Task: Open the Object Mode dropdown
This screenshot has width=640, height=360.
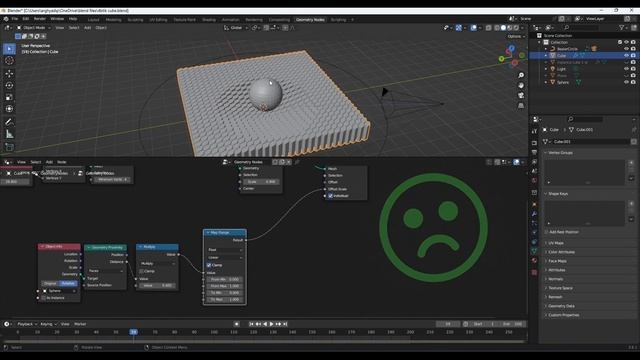Action: click(33, 28)
